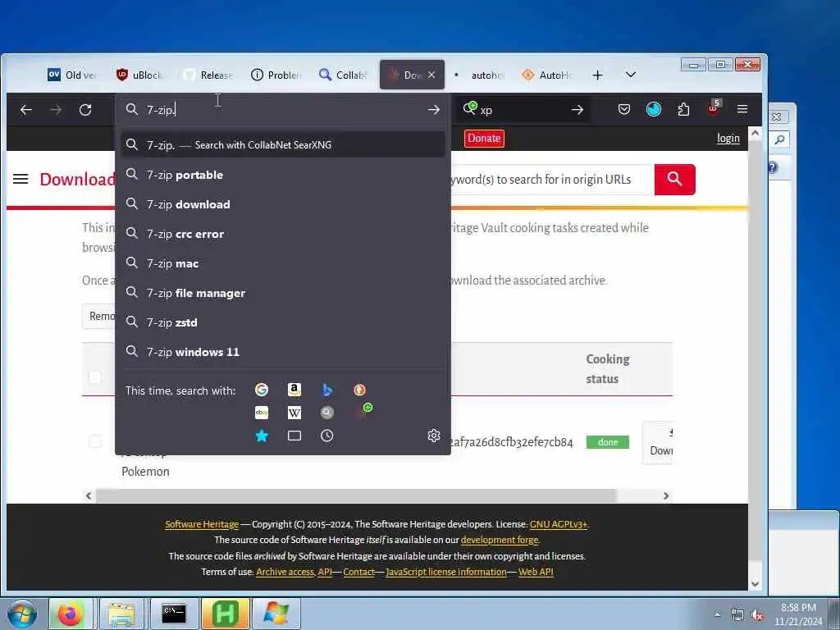Screen dimensions: 840x630
Task: Pick the 7-zip download suggestion
Action: point(283,204)
